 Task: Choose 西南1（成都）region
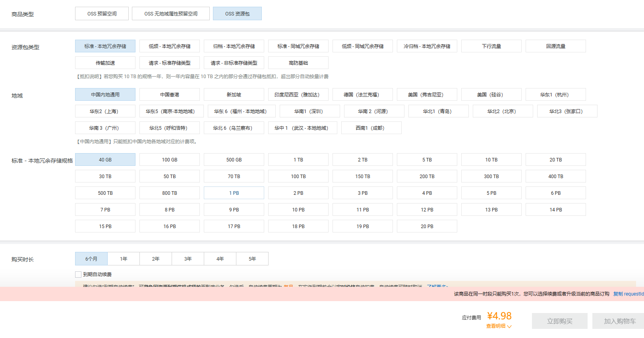pos(371,128)
